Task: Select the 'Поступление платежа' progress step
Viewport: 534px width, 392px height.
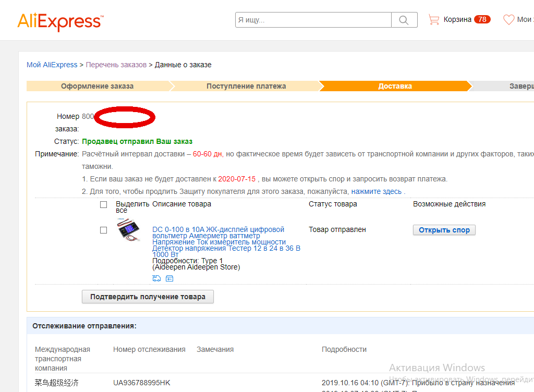Action: (x=246, y=86)
